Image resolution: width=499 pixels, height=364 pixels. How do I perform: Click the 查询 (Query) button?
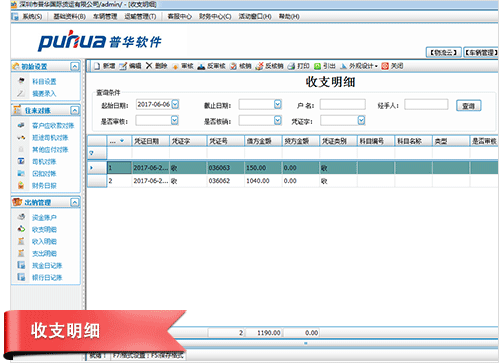469,106
